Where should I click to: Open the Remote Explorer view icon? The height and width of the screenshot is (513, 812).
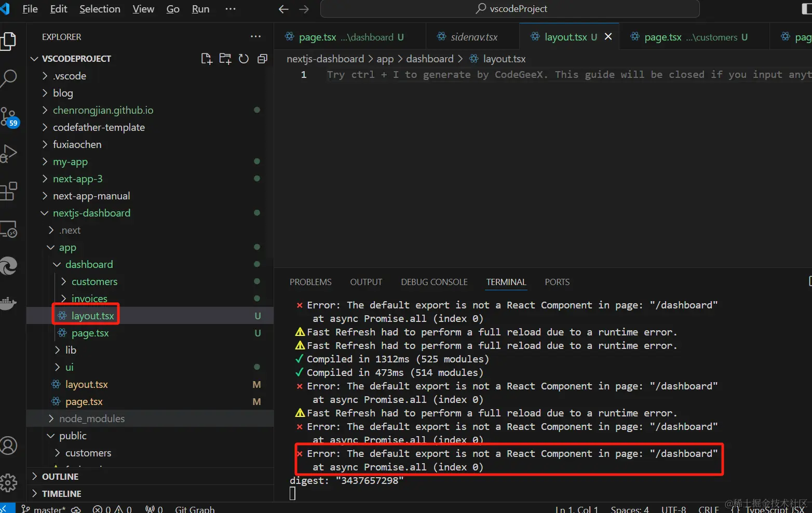point(8,229)
